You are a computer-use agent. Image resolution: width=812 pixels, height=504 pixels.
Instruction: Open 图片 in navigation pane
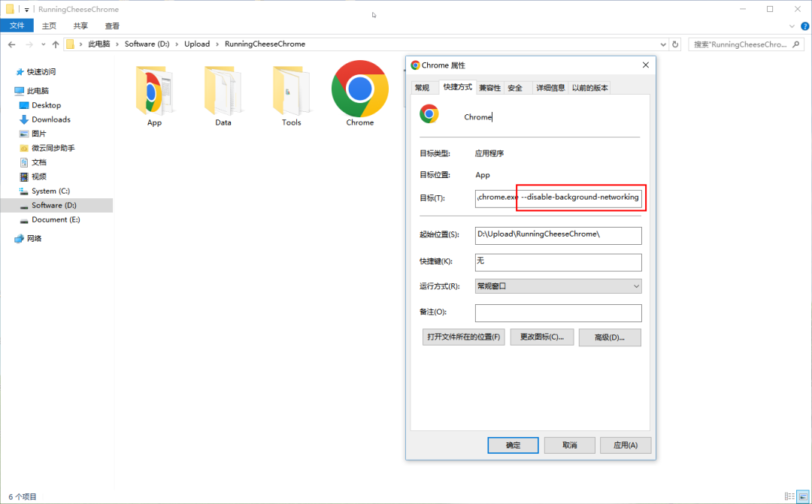click(39, 134)
